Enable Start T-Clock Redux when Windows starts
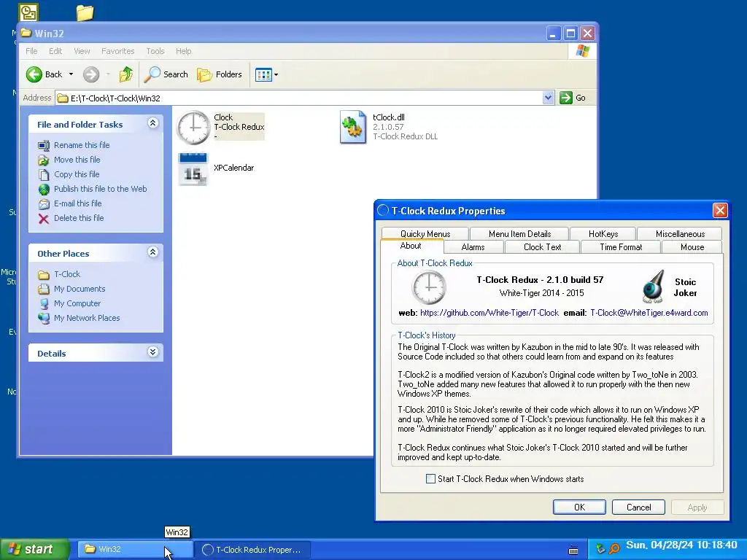This screenshot has width=747, height=560. coord(430,479)
